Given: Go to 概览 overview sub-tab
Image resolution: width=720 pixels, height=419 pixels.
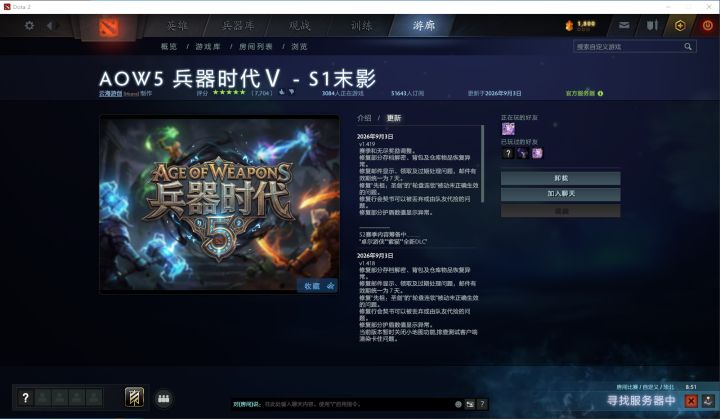Looking at the screenshot, I should click(169, 46).
